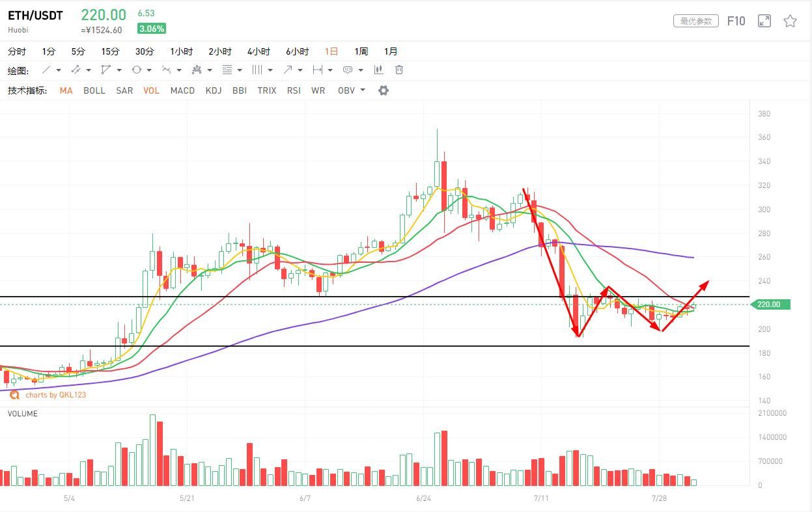812x512 pixels.
Task: Toggle the BBI indicator
Action: point(240,90)
